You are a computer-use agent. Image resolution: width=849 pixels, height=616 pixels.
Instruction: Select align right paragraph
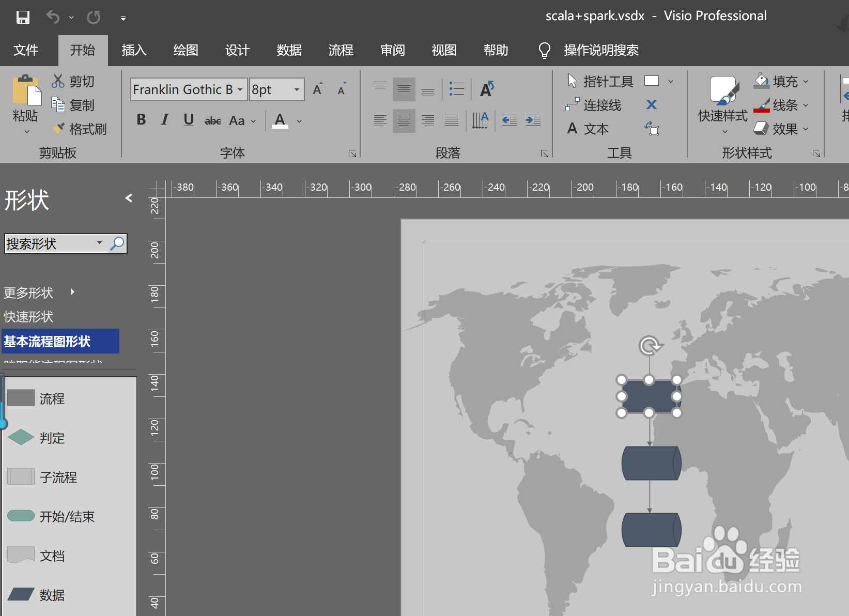click(x=428, y=121)
